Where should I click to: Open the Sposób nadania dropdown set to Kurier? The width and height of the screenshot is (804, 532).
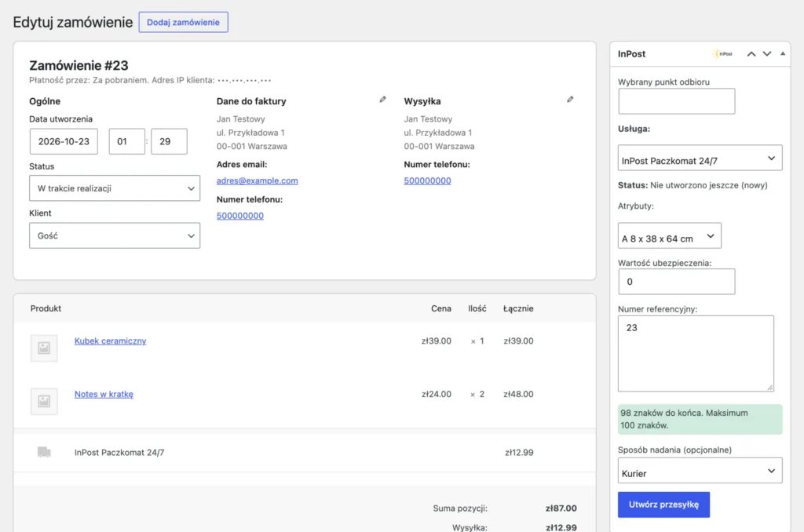click(700, 471)
